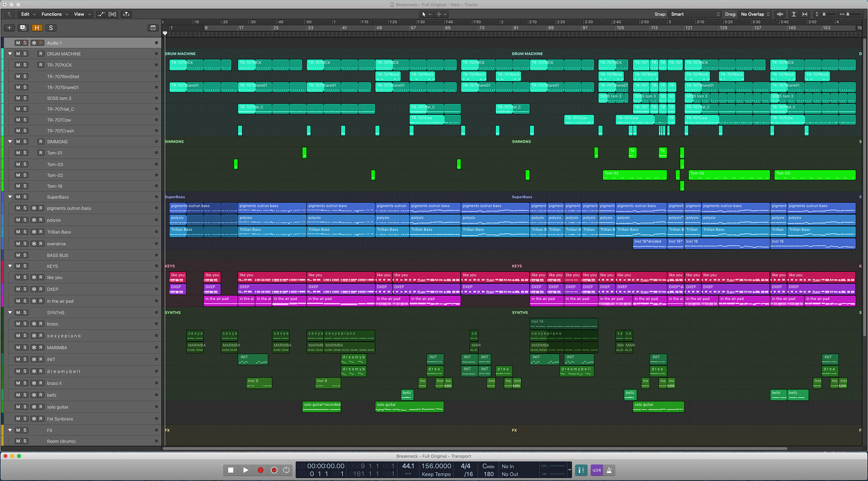Record enable the Tom-01 track
The width and height of the screenshot is (868, 481).
tap(41, 153)
